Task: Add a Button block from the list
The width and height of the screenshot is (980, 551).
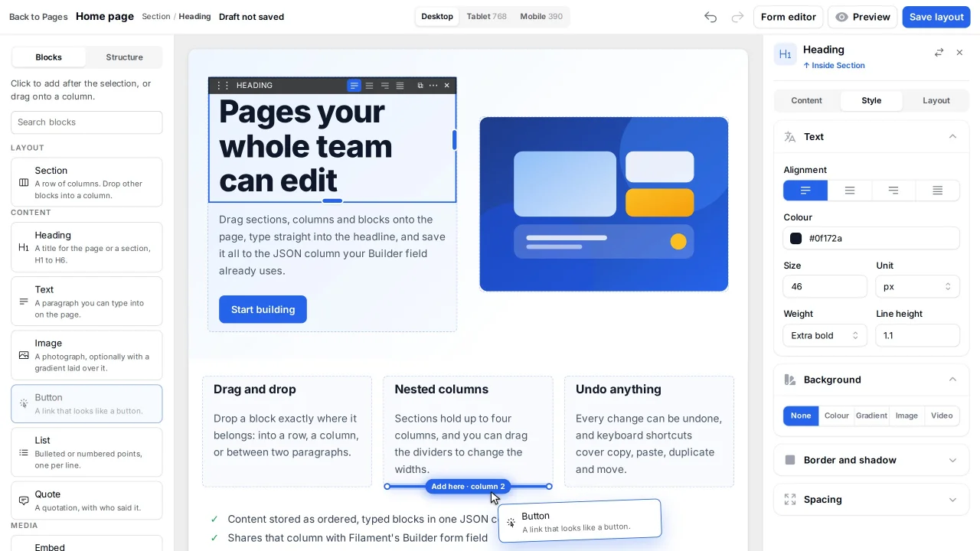Action: [x=87, y=403]
